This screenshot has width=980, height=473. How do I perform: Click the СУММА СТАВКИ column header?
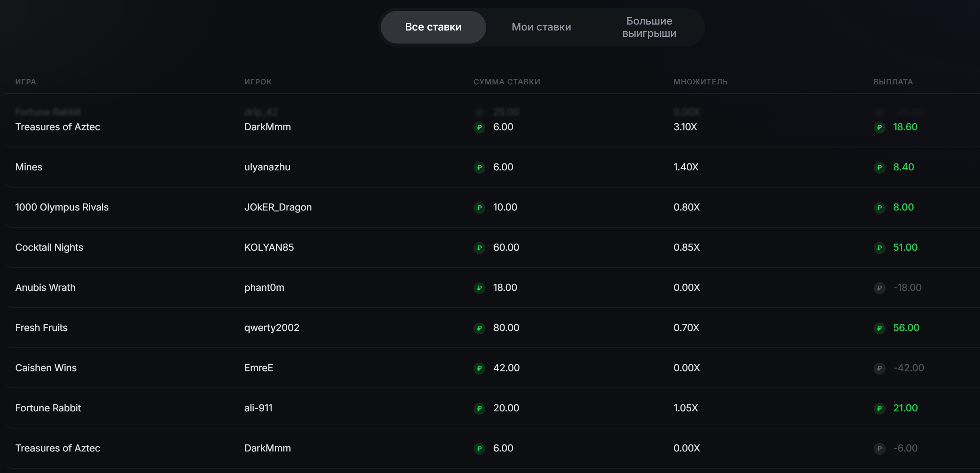[x=507, y=82]
